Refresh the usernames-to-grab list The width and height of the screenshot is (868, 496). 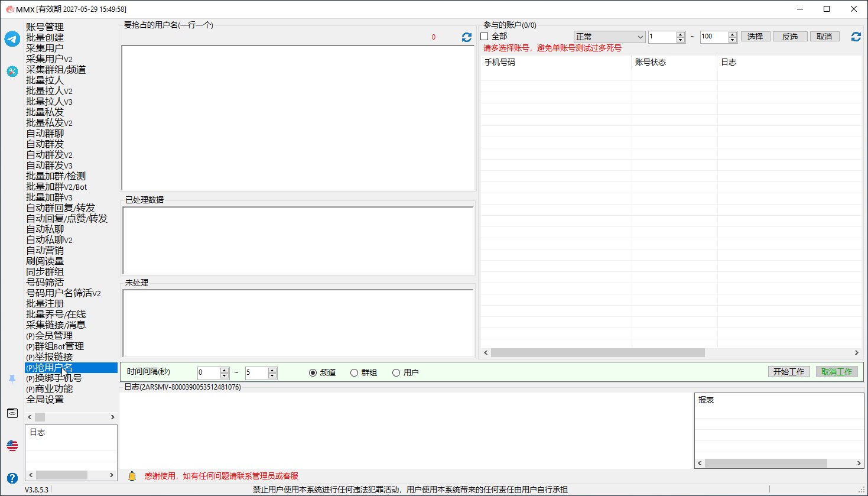(x=467, y=37)
